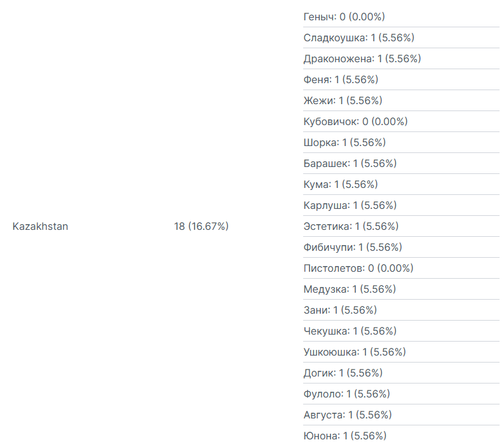Select the Юнона: 1 (5.56%) entry
Screen dimensions: 504x447
point(345,436)
